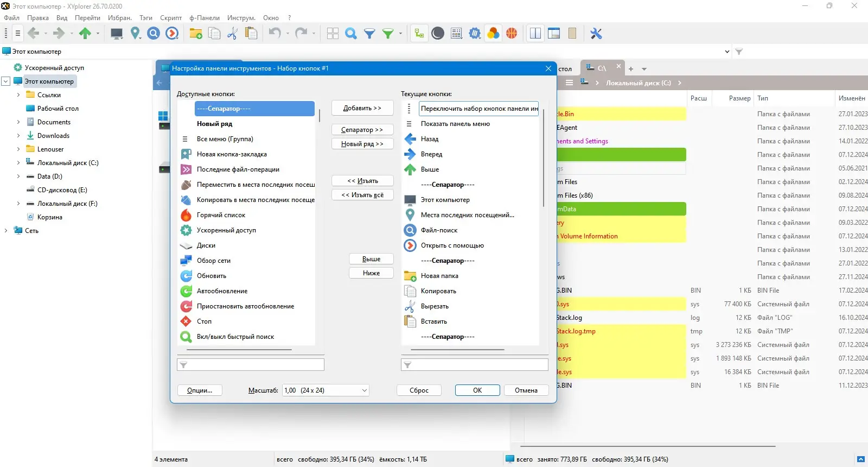The width and height of the screenshot is (868, 467).
Task: Click the Redo toolbar icon
Action: coord(301,34)
